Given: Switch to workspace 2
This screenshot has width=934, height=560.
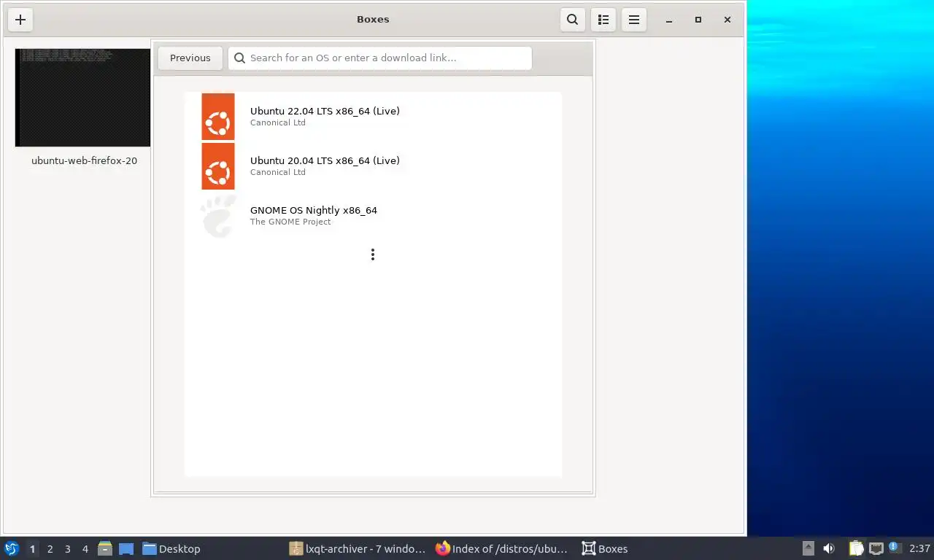Looking at the screenshot, I should (50, 549).
